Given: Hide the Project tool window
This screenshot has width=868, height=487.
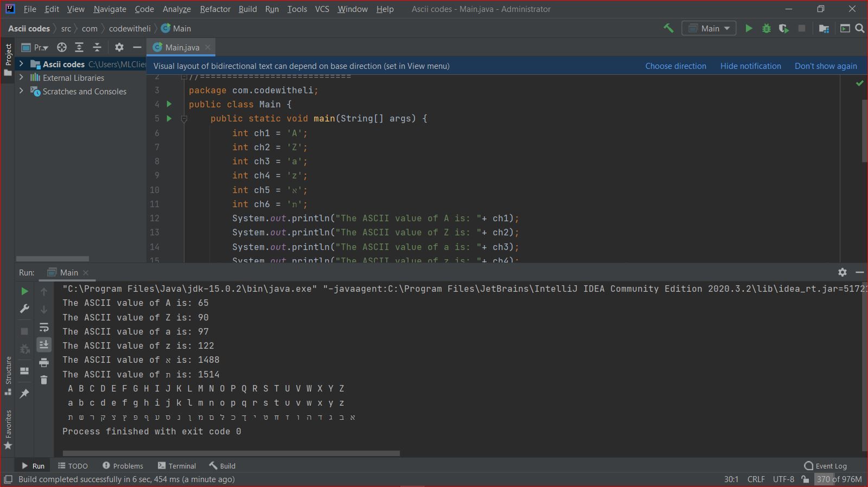Looking at the screenshot, I should (x=137, y=47).
